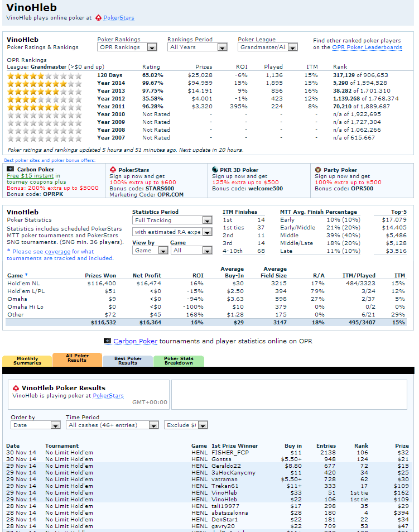Click the PokerStars heading in bonus offers
This screenshot has width=419, height=532.
[133, 170]
